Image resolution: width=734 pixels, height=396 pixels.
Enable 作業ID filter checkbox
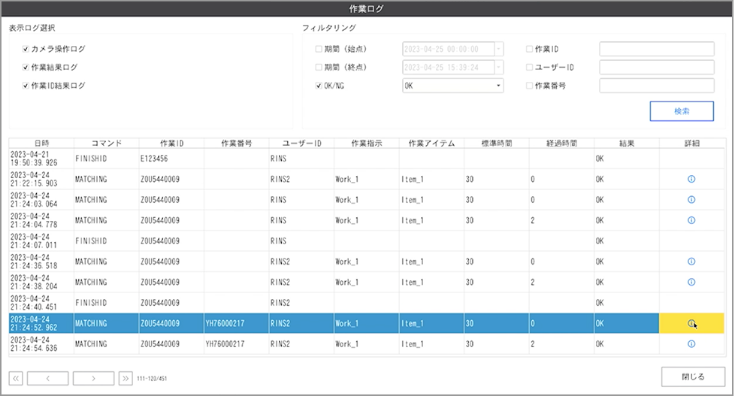529,49
